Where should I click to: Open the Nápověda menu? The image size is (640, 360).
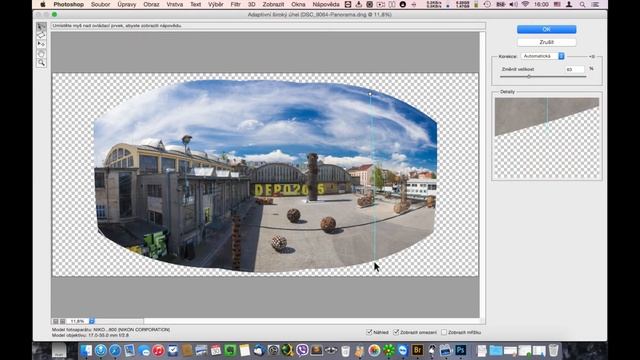(326, 4)
